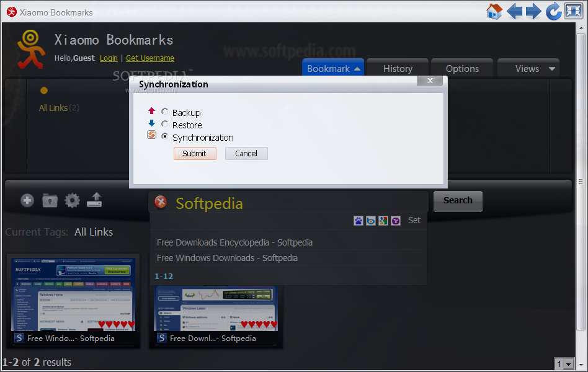
Task: Click the orange dot above All Links
Action: click(x=44, y=91)
